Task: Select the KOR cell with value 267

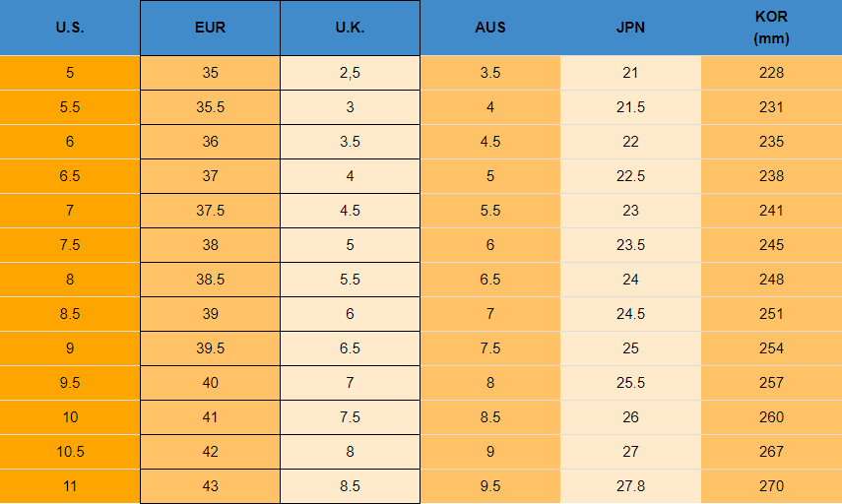Action: (771, 452)
